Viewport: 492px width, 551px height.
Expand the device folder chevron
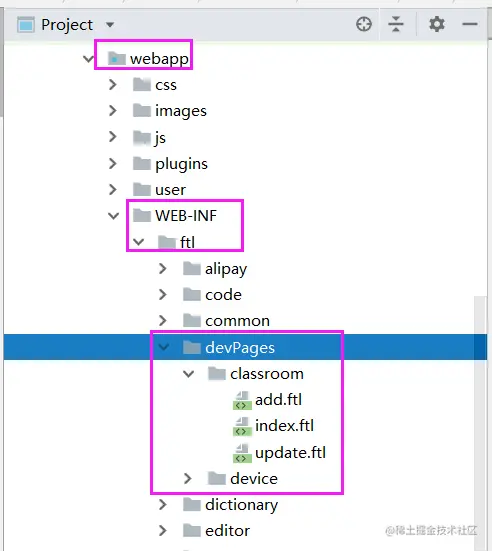coord(188,479)
